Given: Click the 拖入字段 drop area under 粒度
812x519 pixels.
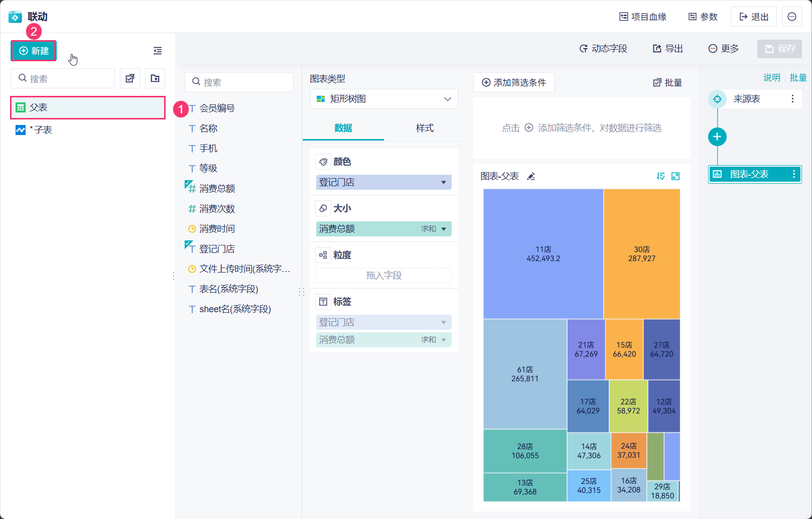Looking at the screenshot, I should click(x=384, y=276).
